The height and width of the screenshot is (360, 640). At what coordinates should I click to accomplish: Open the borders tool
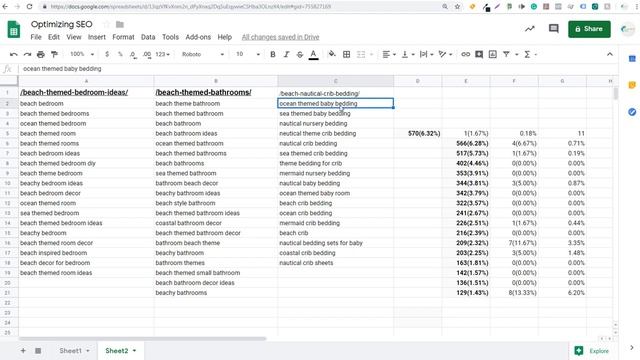(347, 54)
